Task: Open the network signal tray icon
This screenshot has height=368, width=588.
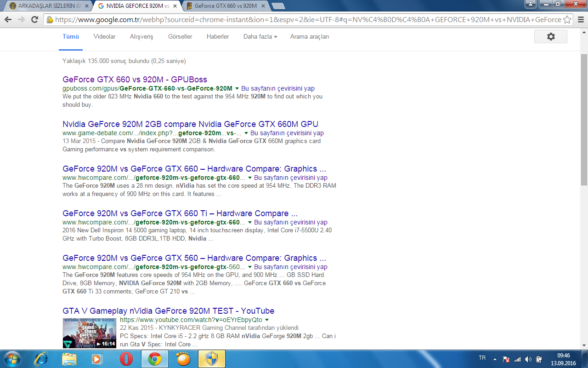Action: pyautogui.click(x=517, y=359)
